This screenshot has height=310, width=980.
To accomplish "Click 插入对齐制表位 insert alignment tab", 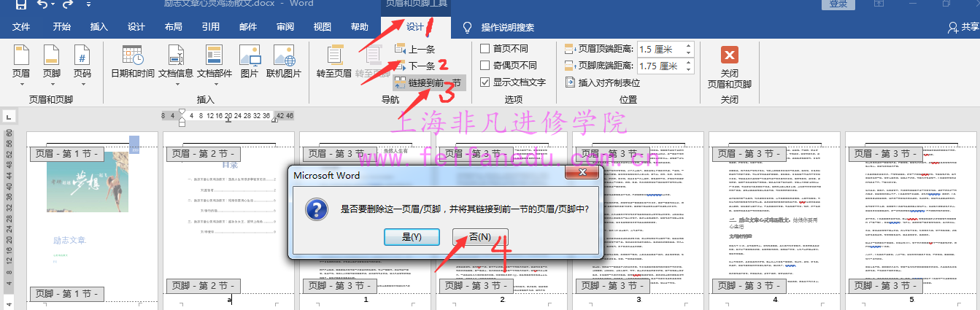I will pyautogui.click(x=603, y=83).
